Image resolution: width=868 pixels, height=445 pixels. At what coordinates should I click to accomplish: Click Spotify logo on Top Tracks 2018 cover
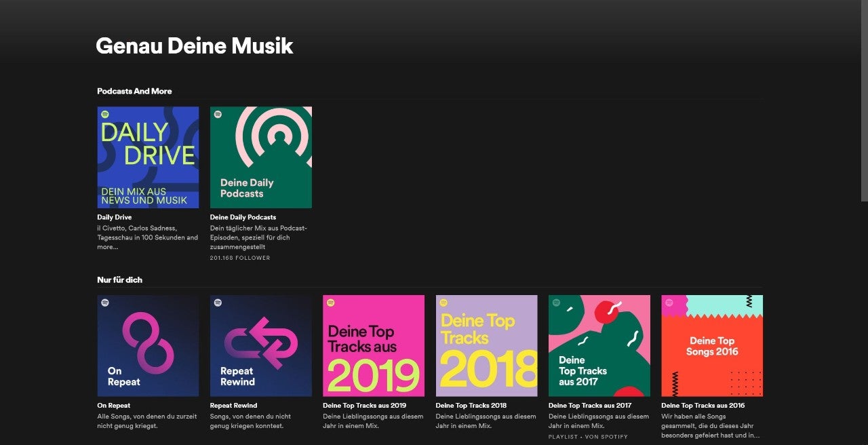(443, 303)
